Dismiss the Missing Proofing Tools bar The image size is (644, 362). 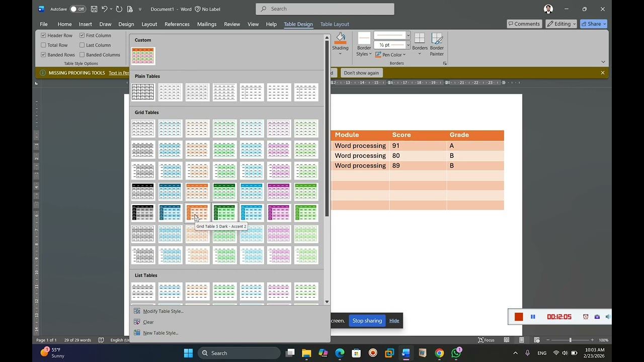coord(603,73)
